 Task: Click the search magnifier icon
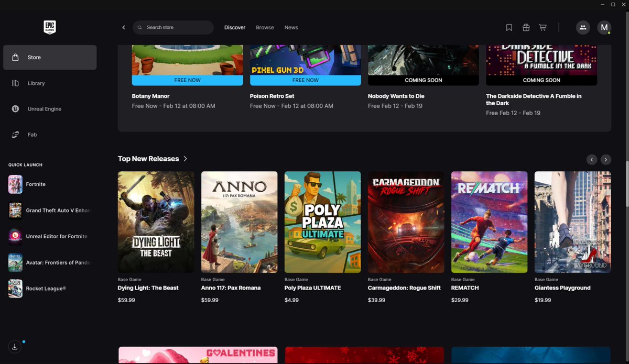(140, 28)
